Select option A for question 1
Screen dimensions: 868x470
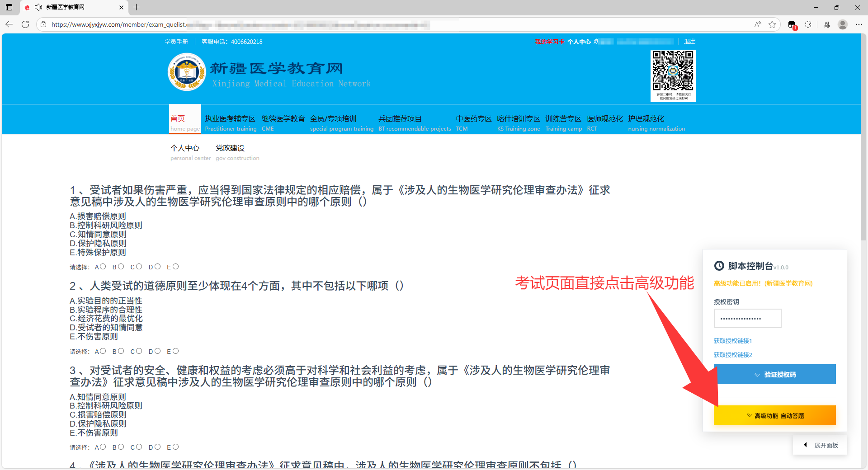[103, 267]
